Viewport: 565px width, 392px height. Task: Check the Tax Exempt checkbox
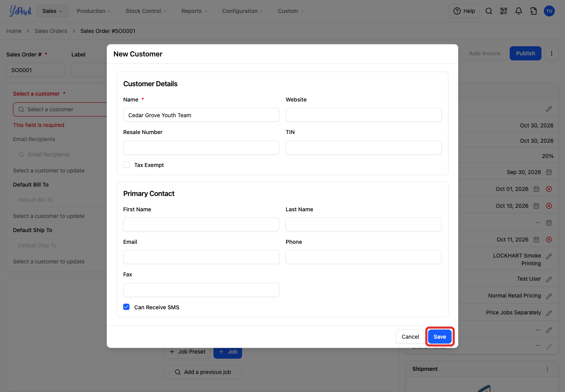[x=126, y=165]
